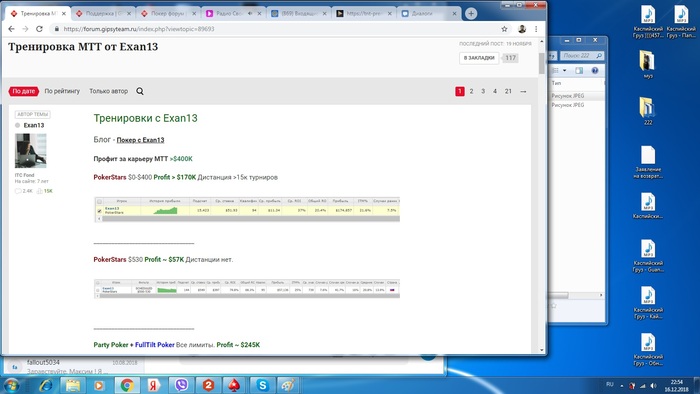Toggle the preview pane icon in Explorer
Viewport: 700px width, 394px height.
click(579, 71)
